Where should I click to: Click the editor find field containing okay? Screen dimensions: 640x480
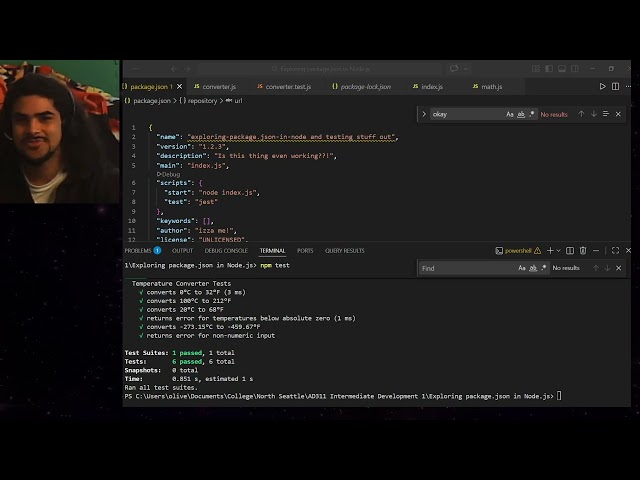click(x=468, y=114)
